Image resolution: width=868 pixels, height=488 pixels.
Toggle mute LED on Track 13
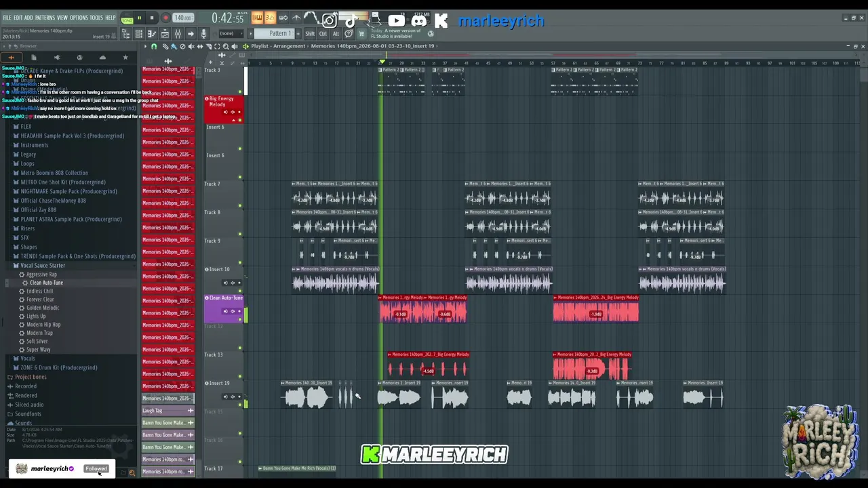tap(240, 376)
